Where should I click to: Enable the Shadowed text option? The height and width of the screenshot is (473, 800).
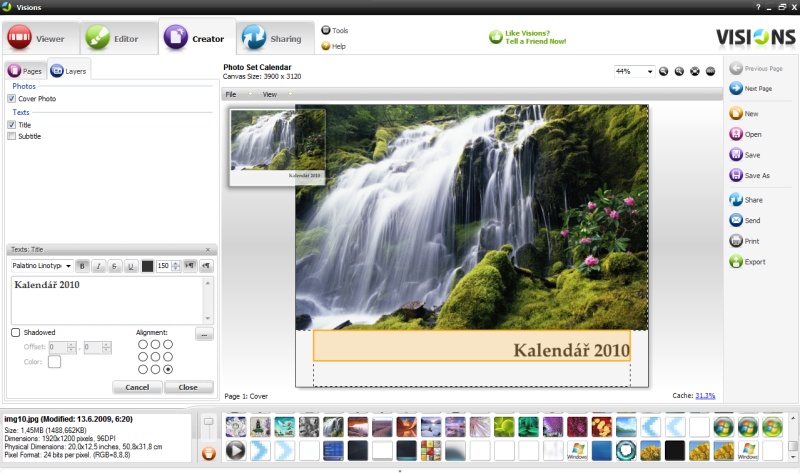click(16, 332)
